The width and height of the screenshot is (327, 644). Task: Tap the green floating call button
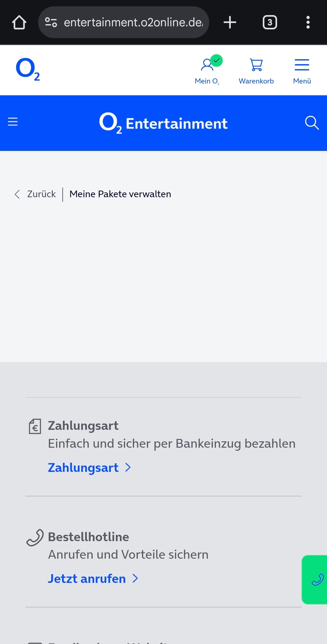317,580
